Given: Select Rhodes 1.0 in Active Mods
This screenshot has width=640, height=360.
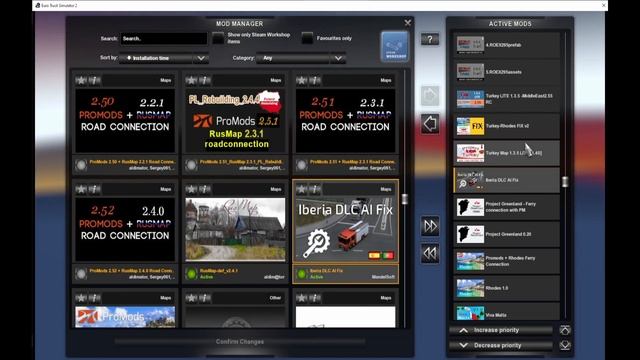Looking at the screenshot, I should click(x=507, y=288).
